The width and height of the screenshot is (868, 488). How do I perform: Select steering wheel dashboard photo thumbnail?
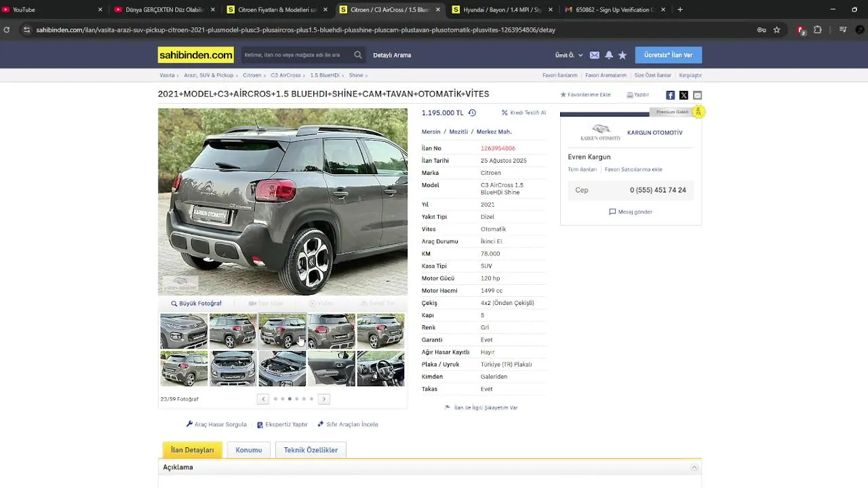tap(380, 368)
